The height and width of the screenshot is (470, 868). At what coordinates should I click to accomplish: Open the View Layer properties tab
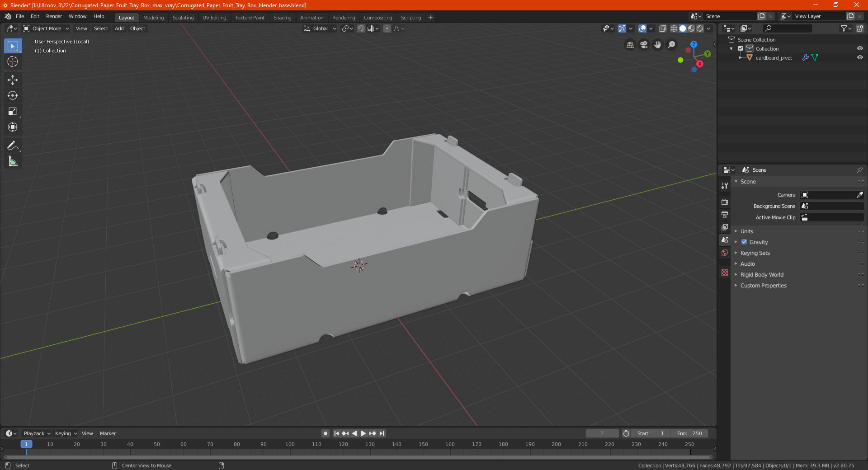coord(725,227)
